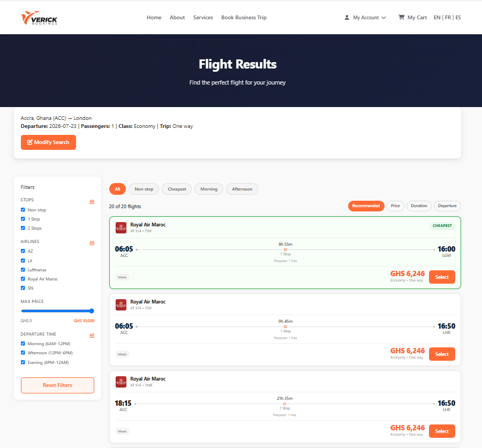Click the airline logo on the 9h 45m flight
Image resolution: width=482 pixels, height=448 pixels.
pos(121,305)
